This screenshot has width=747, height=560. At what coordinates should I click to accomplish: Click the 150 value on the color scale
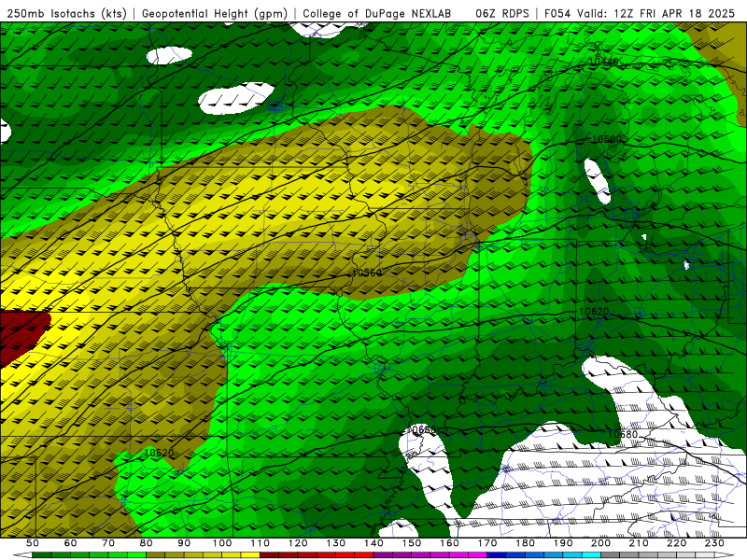pos(412,543)
